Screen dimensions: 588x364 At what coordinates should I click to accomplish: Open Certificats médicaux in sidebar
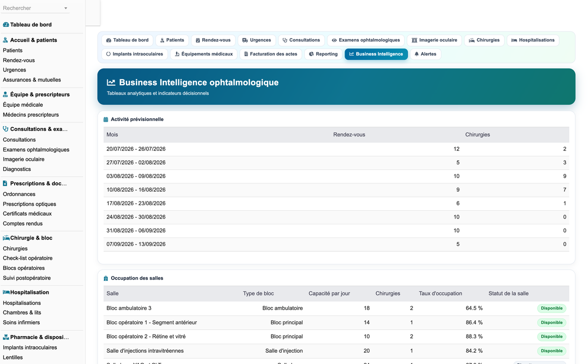pos(27,214)
